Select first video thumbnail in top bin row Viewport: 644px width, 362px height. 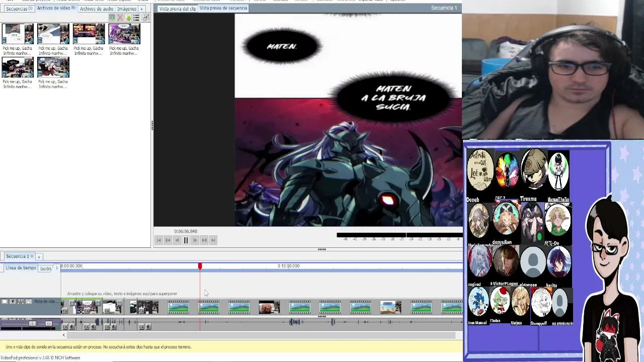(18, 34)
